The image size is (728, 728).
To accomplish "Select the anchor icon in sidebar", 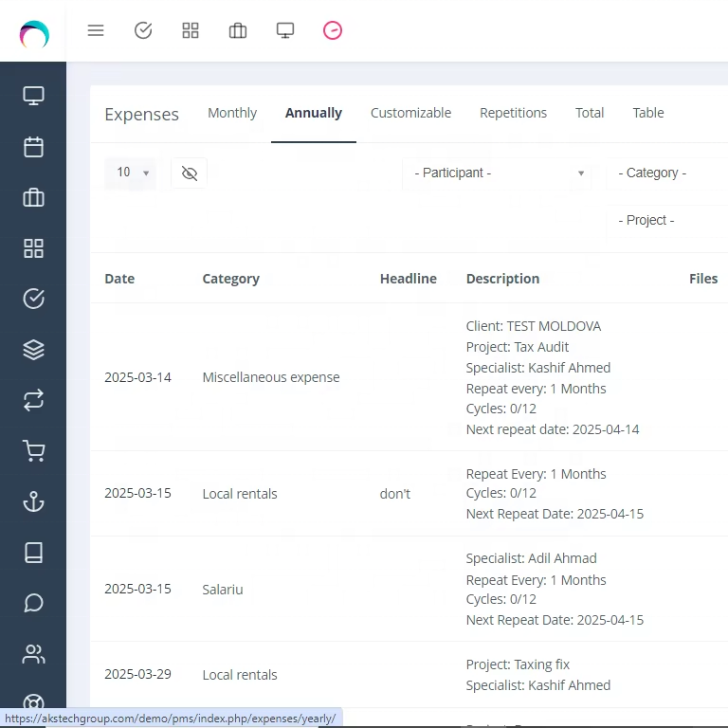I will click(33, 502).
